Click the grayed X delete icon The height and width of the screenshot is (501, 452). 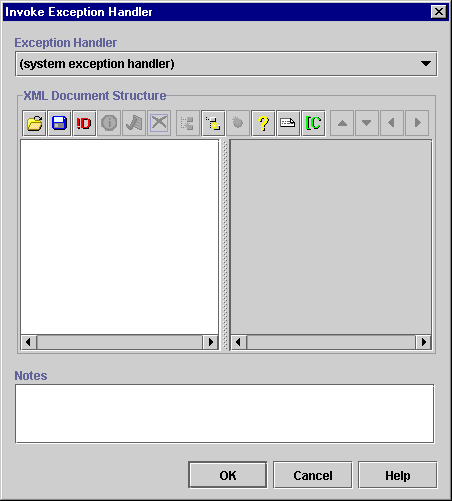click(x=159, y=123)
